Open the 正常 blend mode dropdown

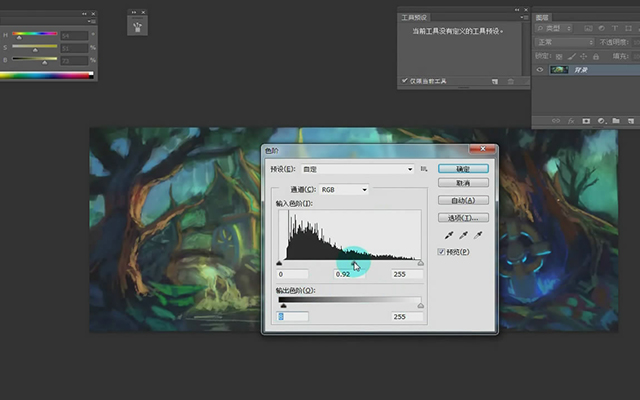pyautogui.click(x=564, y=42)
